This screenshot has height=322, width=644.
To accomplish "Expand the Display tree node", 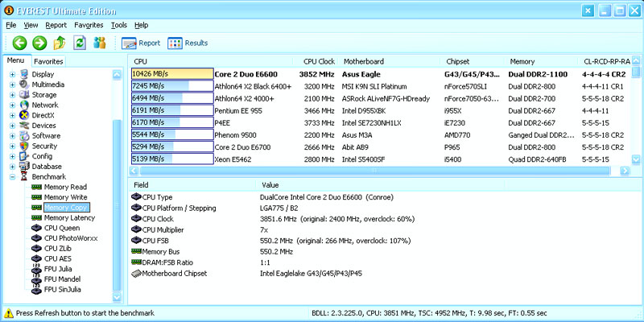I will click(12, 74).
